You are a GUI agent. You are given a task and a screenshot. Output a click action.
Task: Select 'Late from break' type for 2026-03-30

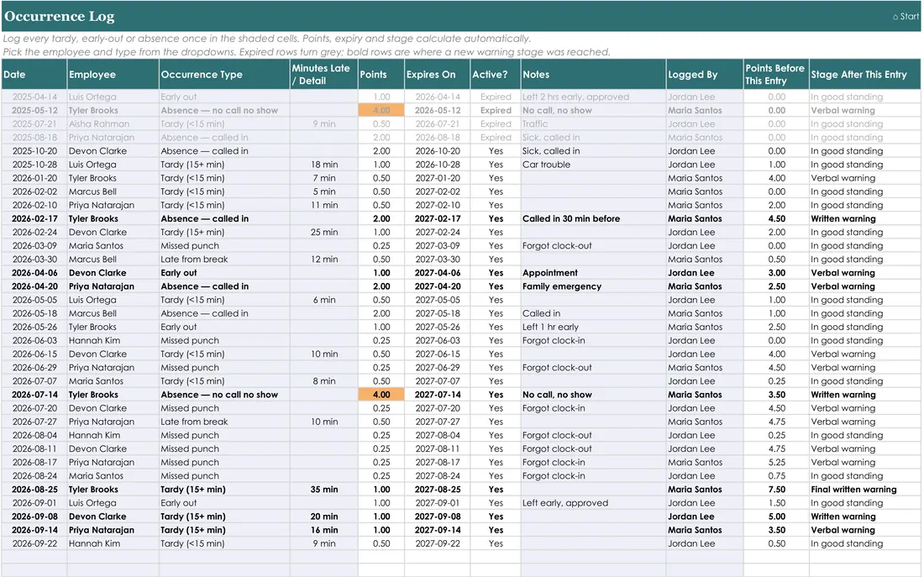pyautogui.click(x=224, y=260)
